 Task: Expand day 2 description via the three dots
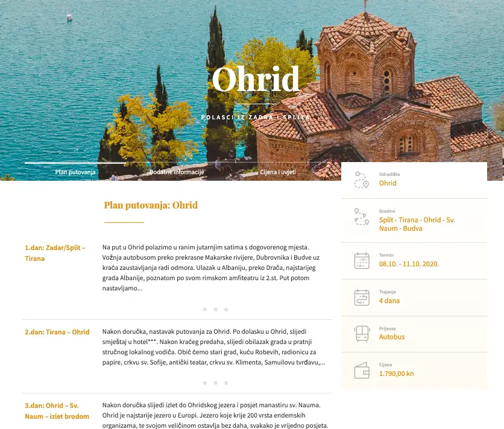coord(215,383)
